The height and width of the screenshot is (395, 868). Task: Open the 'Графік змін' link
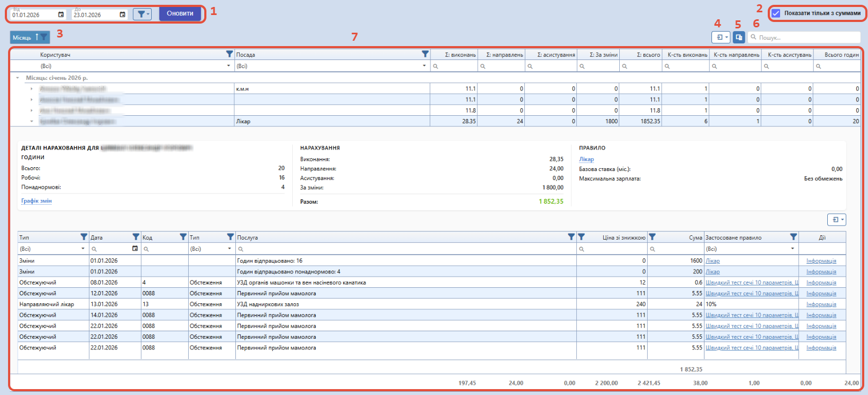[36, 201]
